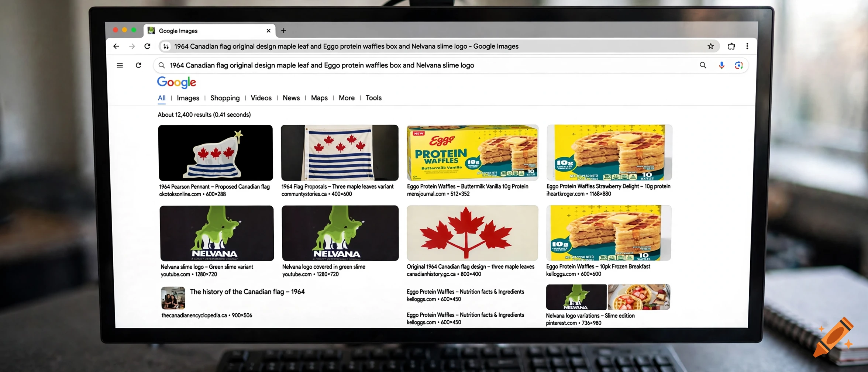Screen dimensions: 868x372
Task: Click okotoksonline.com source text
Action: pyautogui.click(x=180, y=194)
